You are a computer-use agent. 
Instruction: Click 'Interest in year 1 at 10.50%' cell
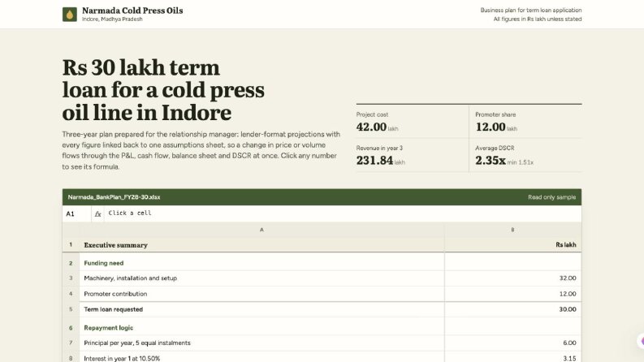click(x=261, y=356)
